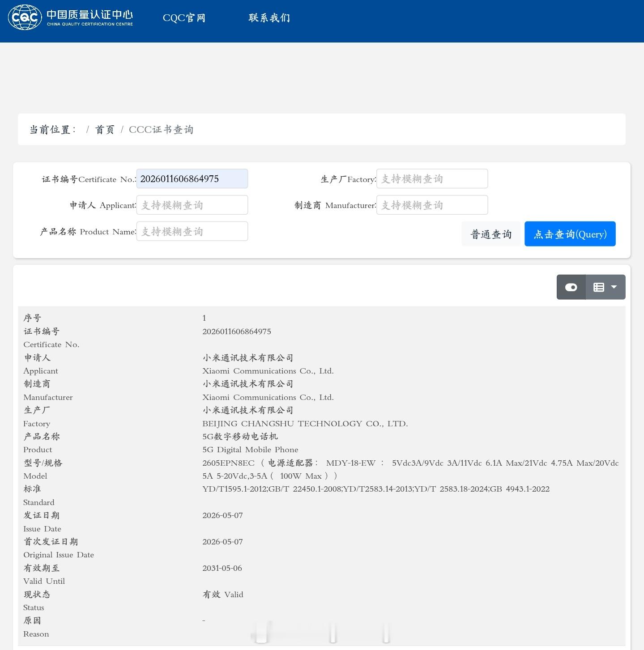Select certificate number 2026011606864975 in results
Image resolution: width=644 pixels, height=650 pixels.
click(237, 331)
